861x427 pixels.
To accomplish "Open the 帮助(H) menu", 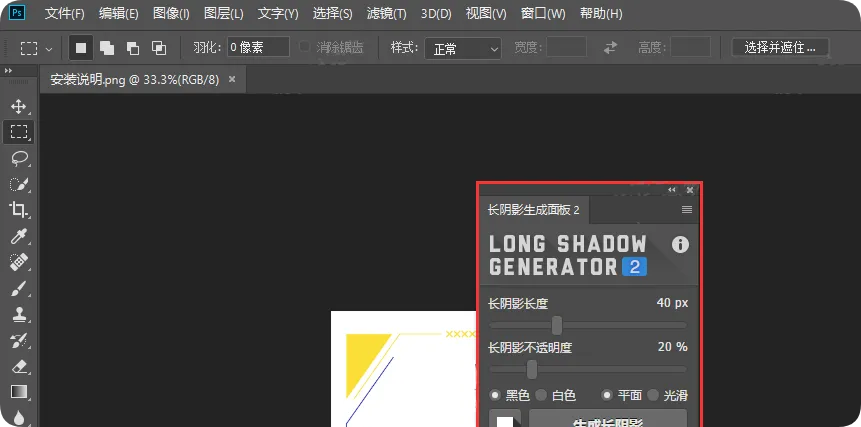I will coord(601,14).
